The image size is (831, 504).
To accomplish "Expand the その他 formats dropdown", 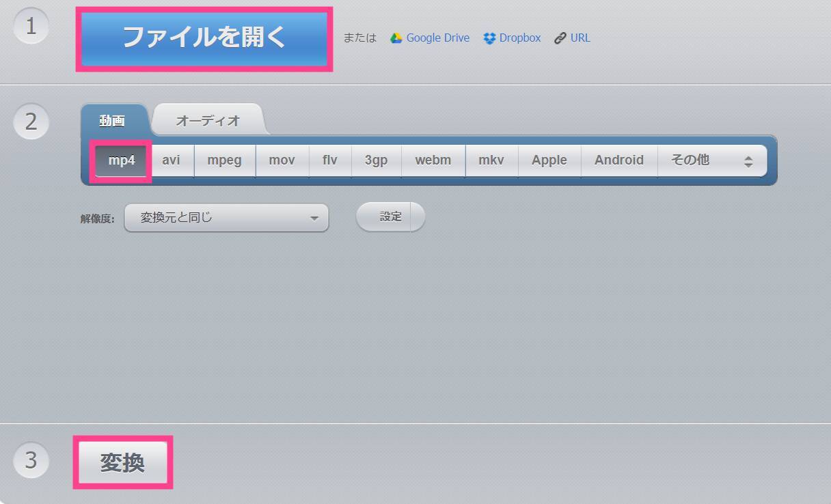I will click(711, 160).
